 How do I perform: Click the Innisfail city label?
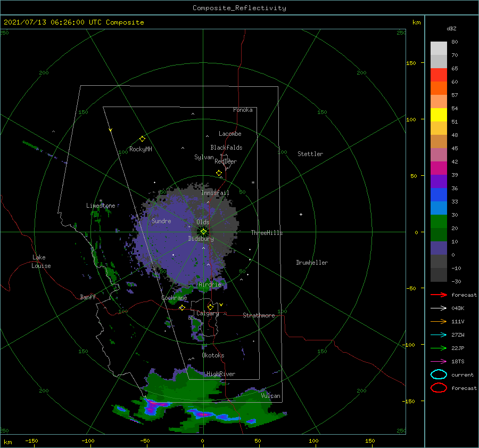(215, 193)
